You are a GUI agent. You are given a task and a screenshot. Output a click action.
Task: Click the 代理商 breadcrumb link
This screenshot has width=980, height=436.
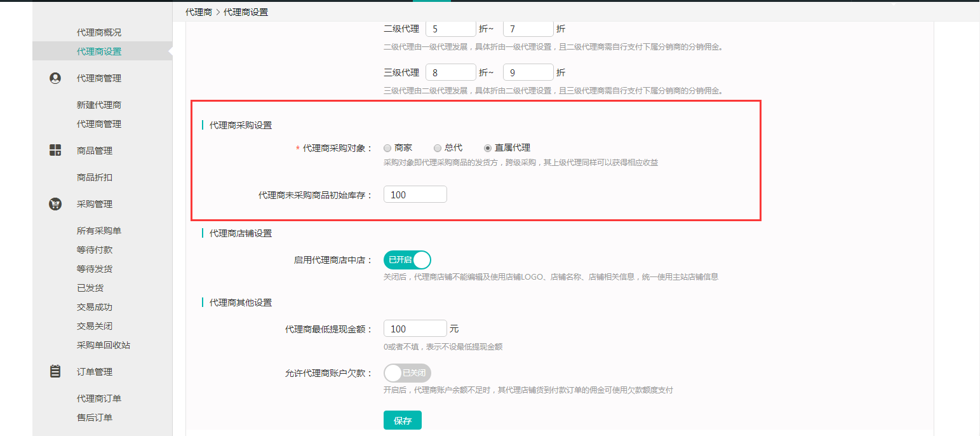coord(198,12)
